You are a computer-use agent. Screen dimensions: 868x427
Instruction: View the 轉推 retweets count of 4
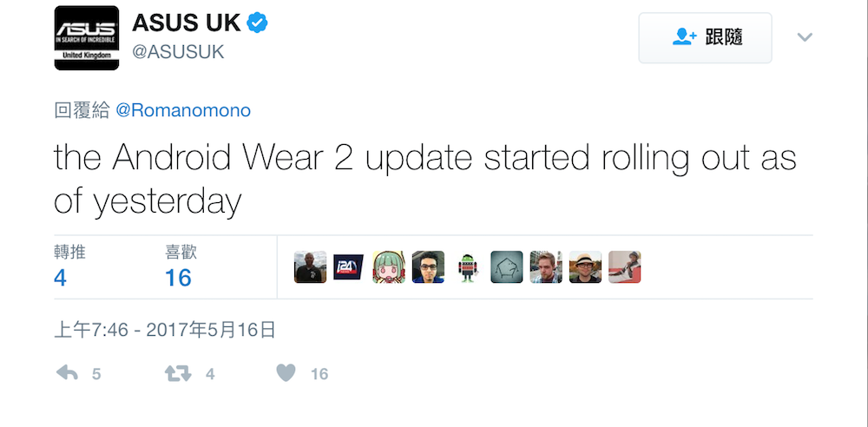(60, 278)
